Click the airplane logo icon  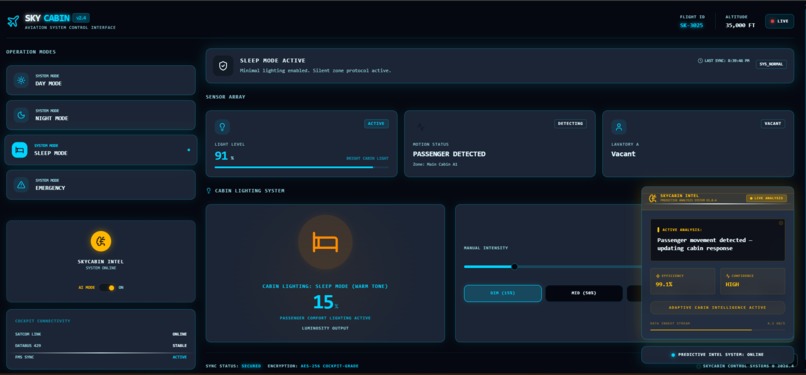point(13,21)
